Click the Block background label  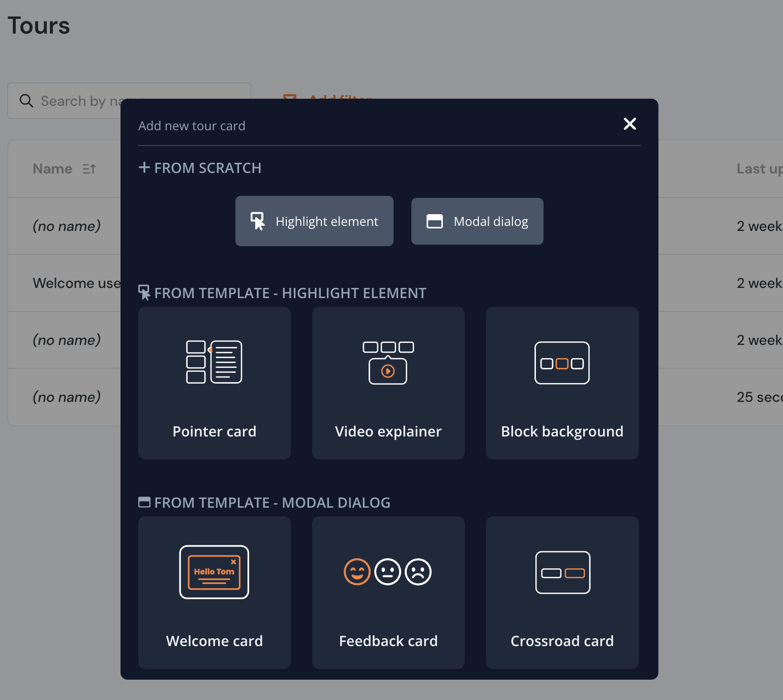point(562,431)
